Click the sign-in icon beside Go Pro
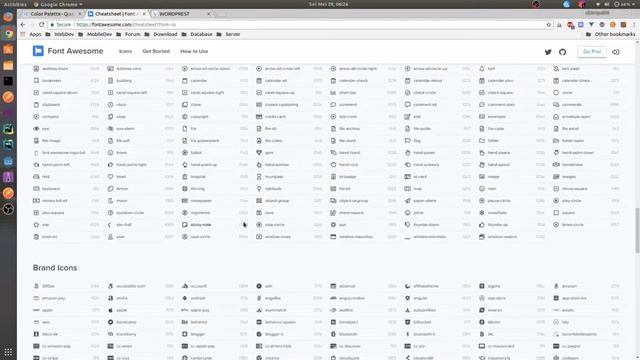This screenshot has width=640, height=360. click(616, 52)
